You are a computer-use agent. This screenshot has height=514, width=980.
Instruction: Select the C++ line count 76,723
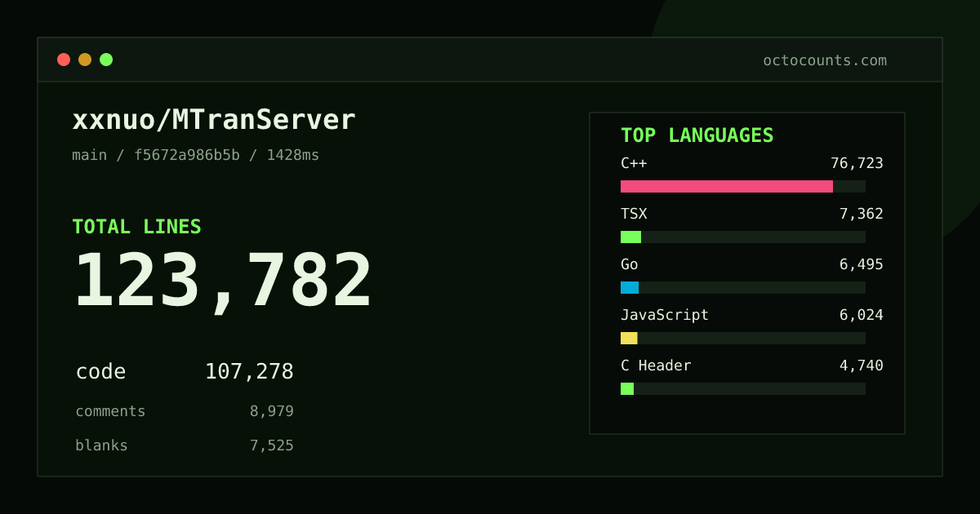[857, 163]
